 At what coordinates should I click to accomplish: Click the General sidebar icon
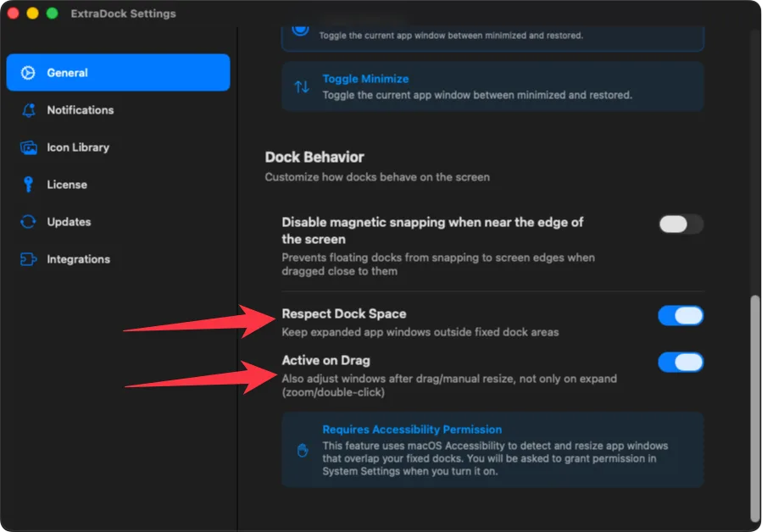(28, 73)
